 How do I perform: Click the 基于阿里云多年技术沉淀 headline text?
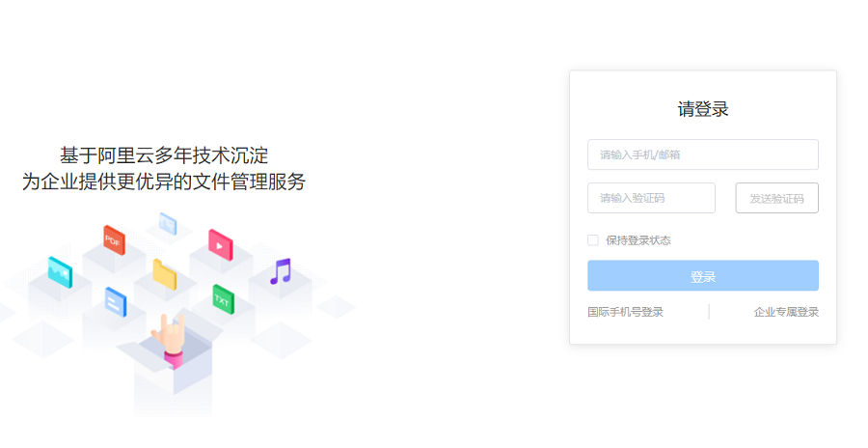click(x=164, y=155)
